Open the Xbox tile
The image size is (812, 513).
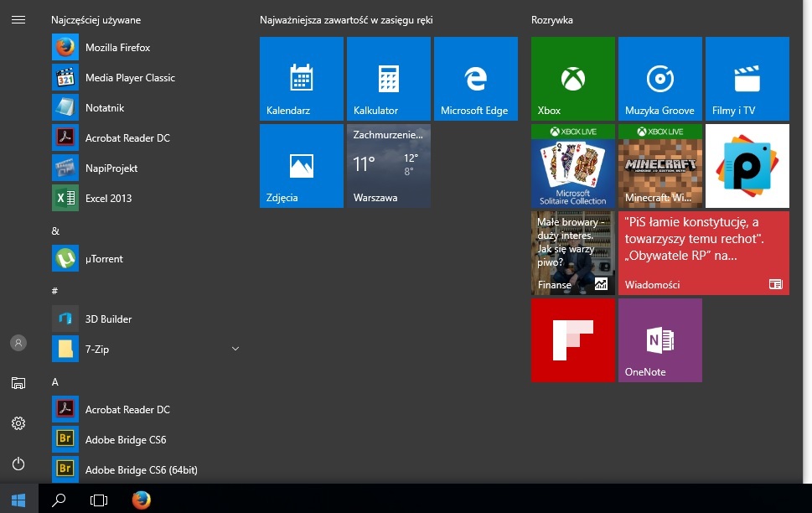point(572,79)
